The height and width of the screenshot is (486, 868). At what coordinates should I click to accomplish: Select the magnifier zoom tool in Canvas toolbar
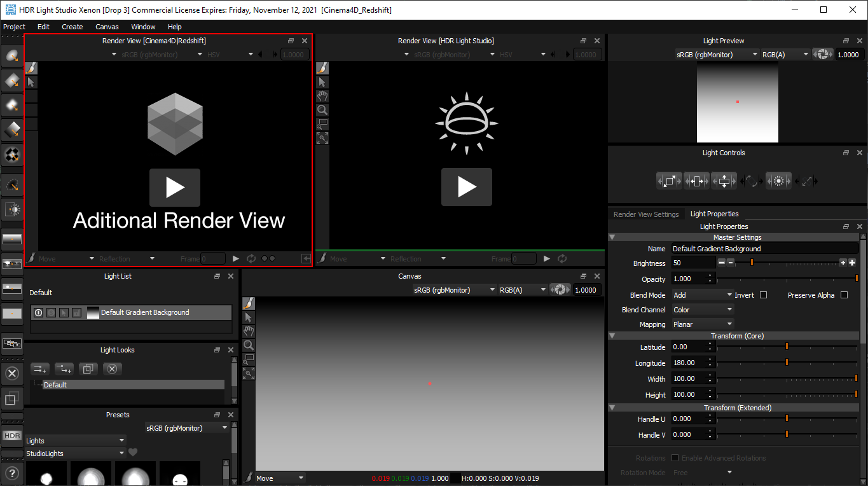[x=249, y=345]
